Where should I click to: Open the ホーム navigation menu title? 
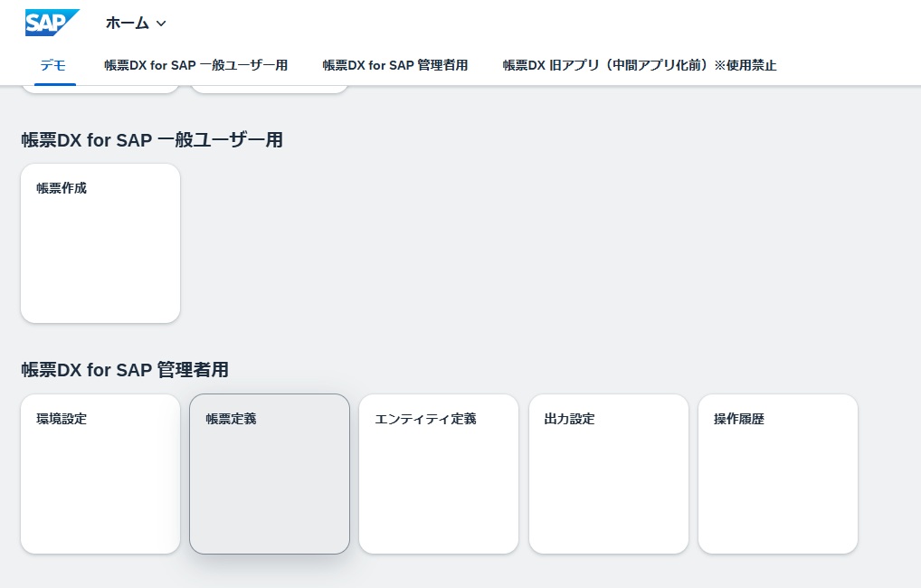coord(127,23)
